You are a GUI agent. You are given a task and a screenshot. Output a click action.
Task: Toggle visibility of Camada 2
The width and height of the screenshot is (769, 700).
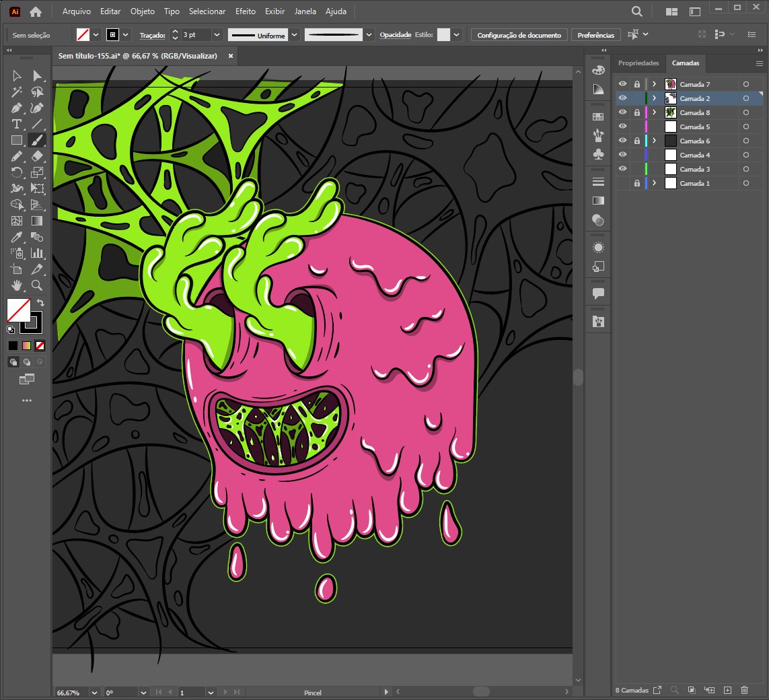[x=622, y=98]
